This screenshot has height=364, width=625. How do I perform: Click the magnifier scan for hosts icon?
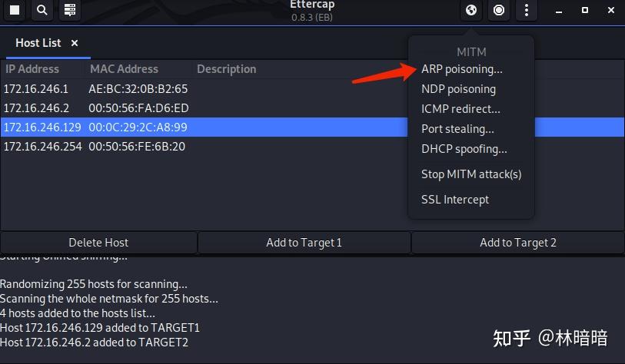click(x=42, y=10)
